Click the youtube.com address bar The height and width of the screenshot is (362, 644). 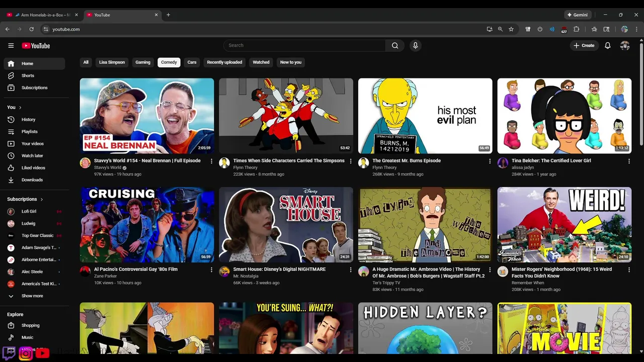pyautogui.click(x=262, y=29)
